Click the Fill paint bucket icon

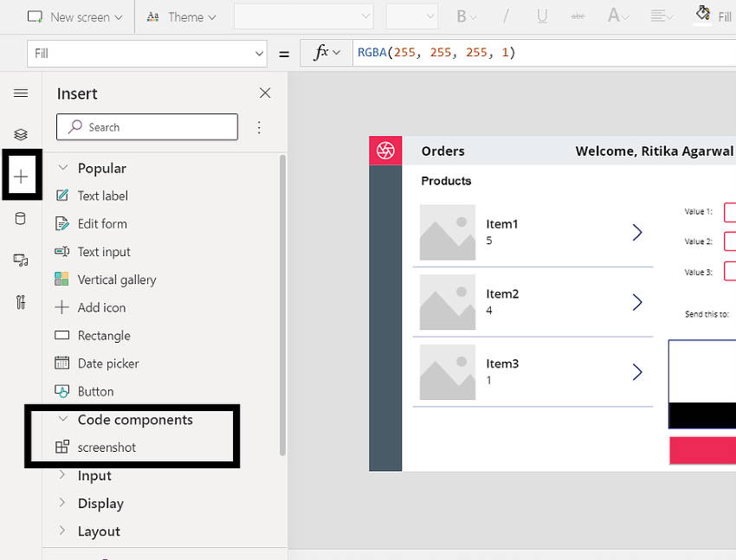point(702,14)
